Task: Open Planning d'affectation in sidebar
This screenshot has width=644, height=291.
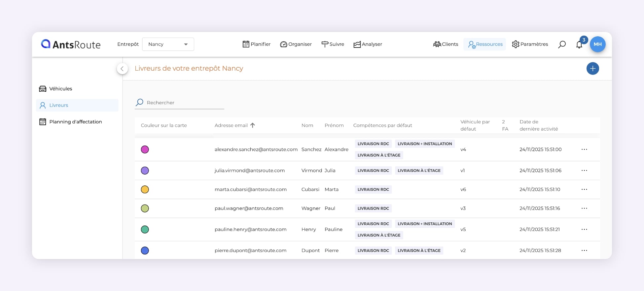Action: (75, 122)
